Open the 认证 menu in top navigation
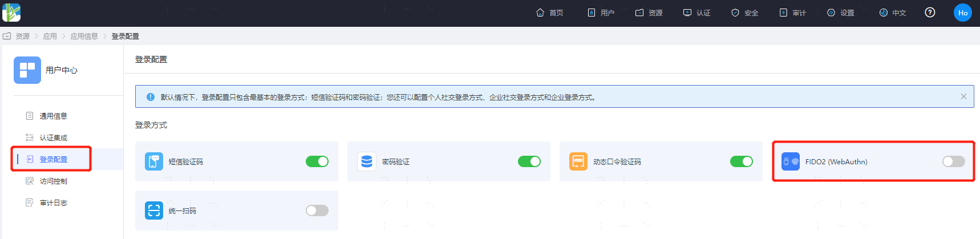Image resolution: width=980 pixels, height=239 pixels. point(697,13)
